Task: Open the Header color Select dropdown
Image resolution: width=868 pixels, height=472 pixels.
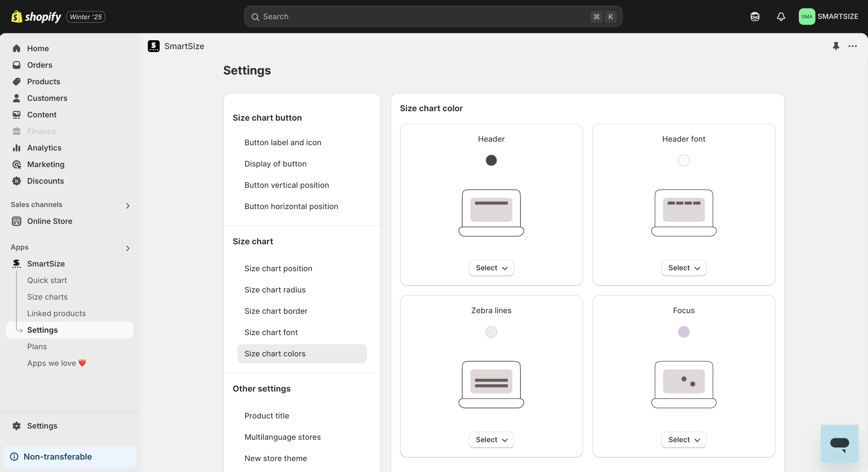Action: 491,268
